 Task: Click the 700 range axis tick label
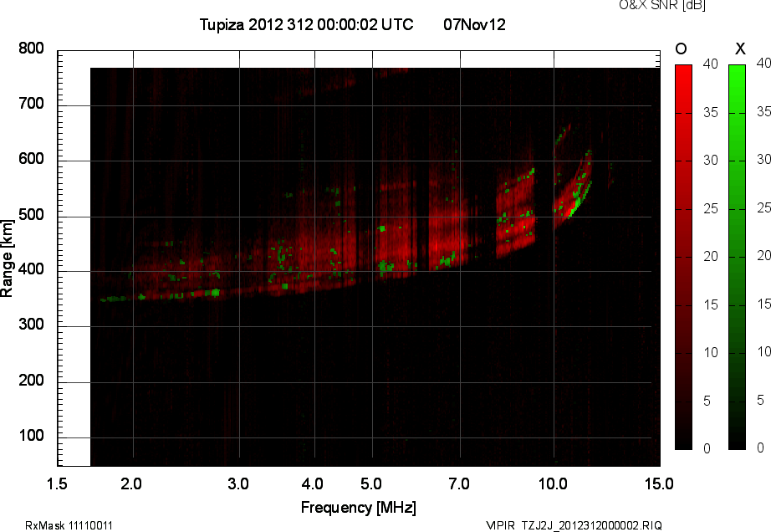pos(32,103)
